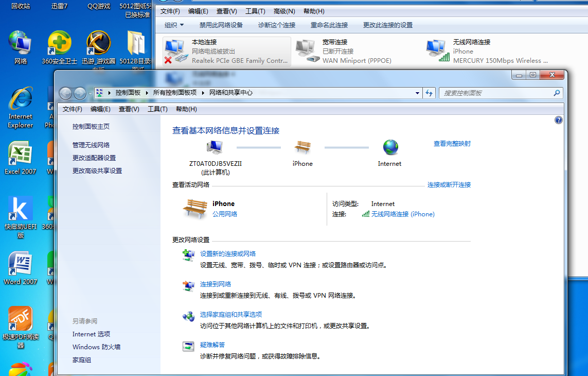588x376 pixels.
Task: Click 连接到网络 link
Action: point(216,284)
